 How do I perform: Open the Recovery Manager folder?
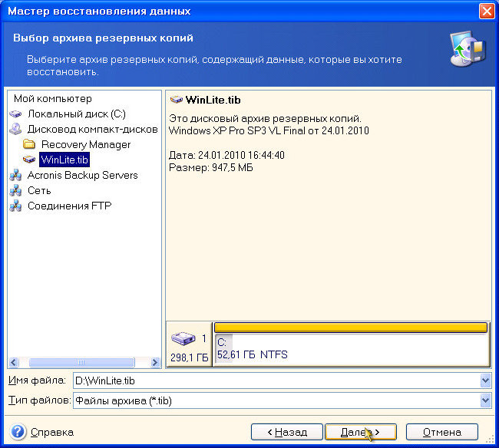[x=86, y=144]
